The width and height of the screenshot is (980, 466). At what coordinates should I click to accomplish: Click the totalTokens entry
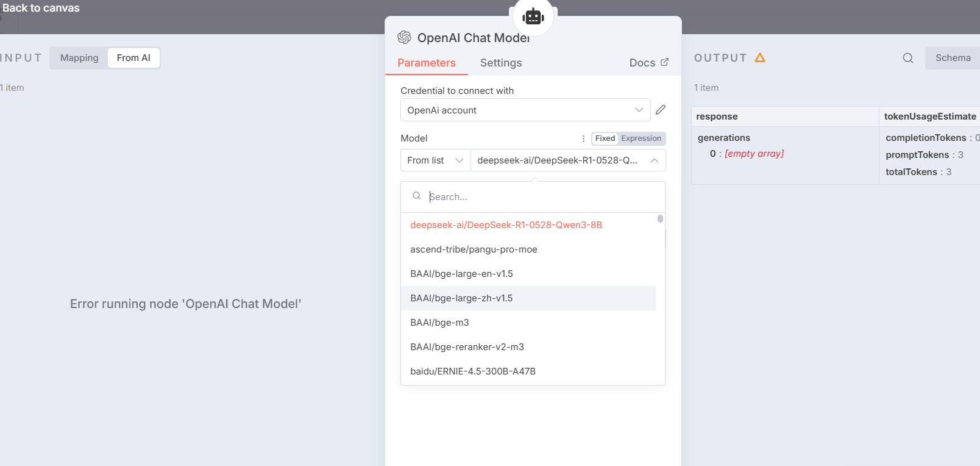tap(918, 172)
